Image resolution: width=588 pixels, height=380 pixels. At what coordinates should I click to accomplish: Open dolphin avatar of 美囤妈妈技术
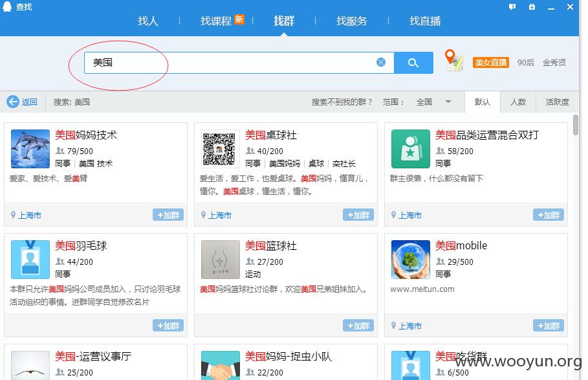click(30, 148)
